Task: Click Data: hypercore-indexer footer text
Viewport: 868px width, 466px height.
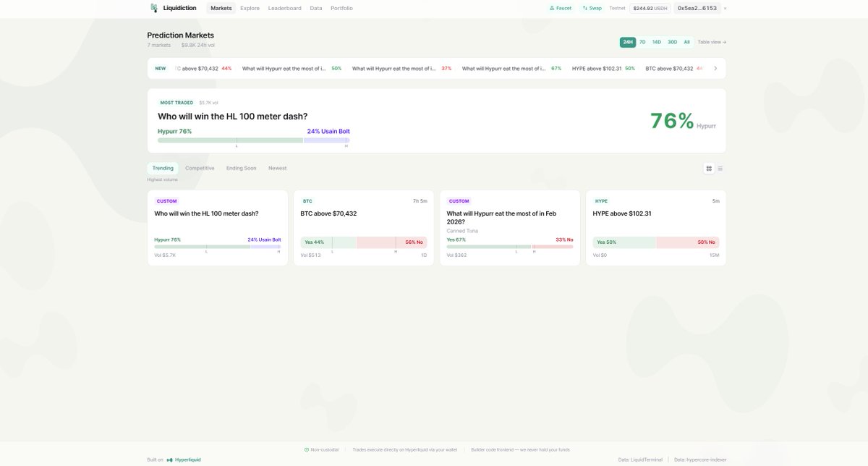Action: pyautogui.click(x=700, y=459)
